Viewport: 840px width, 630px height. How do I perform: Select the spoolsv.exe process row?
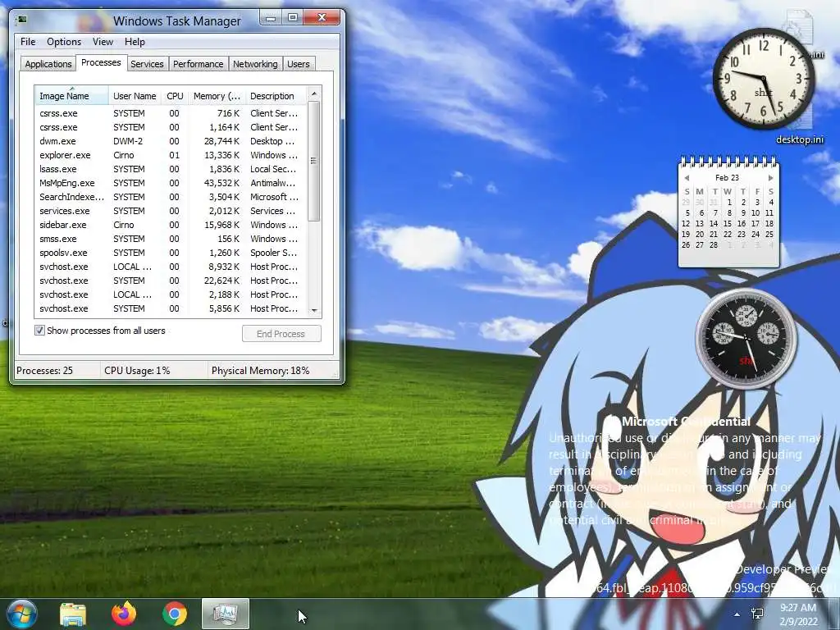171,253
